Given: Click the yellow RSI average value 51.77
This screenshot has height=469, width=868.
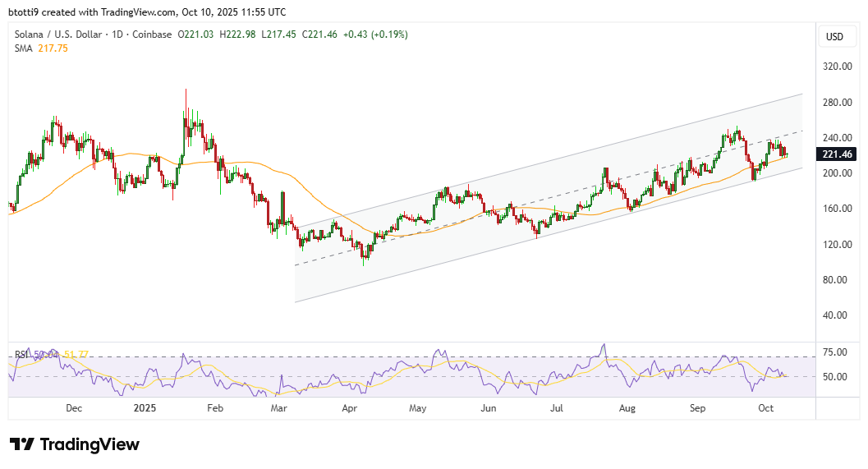Looking at the screenshot, I should click(75, 355).
